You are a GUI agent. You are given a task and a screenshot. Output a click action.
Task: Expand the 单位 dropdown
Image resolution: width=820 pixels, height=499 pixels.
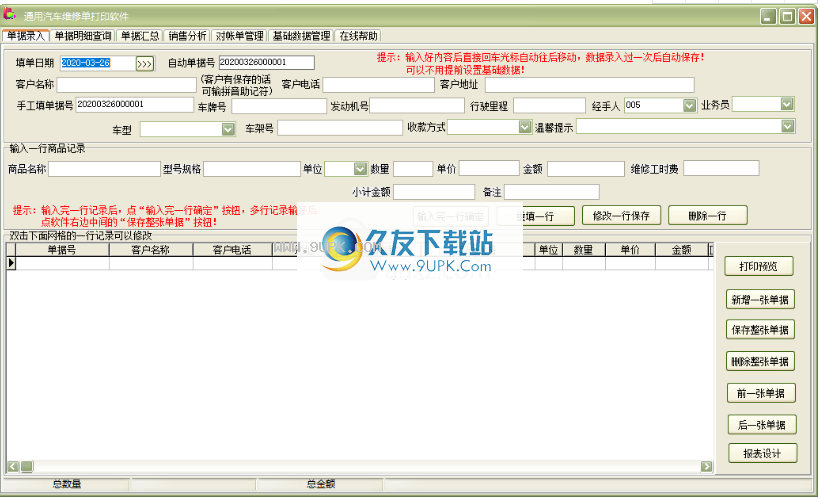pos(360,169)
